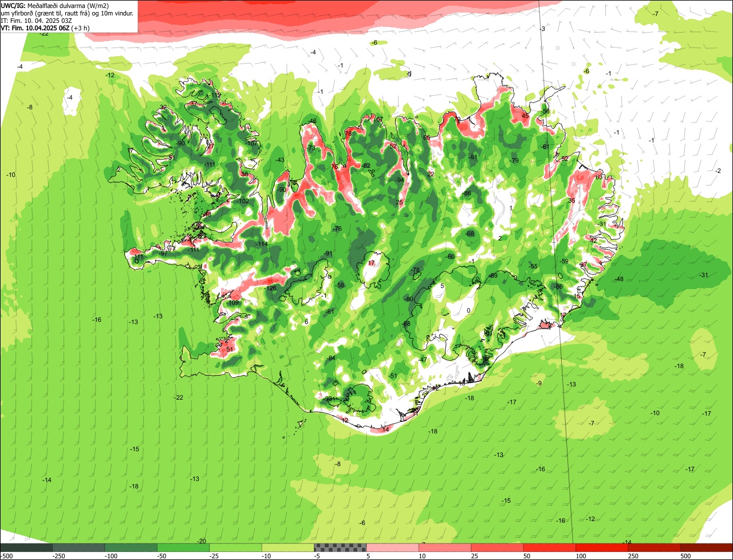
Task: Click the "42" value on the east coast
Action: click(593, 240)
